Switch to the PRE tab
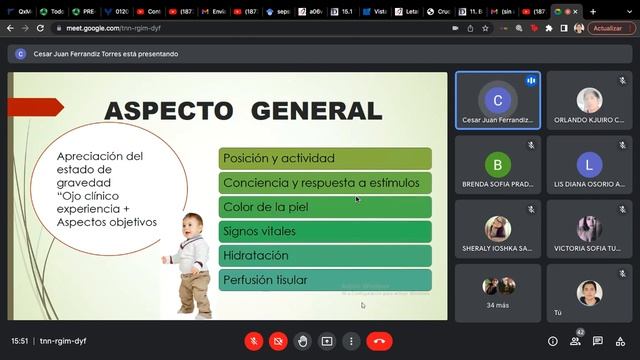640x360 pixels. [84, 12]
